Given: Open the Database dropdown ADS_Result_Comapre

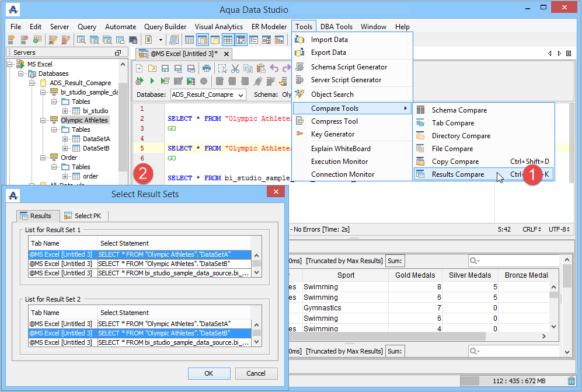Looking at the screenshot, I should coord(207,94).
